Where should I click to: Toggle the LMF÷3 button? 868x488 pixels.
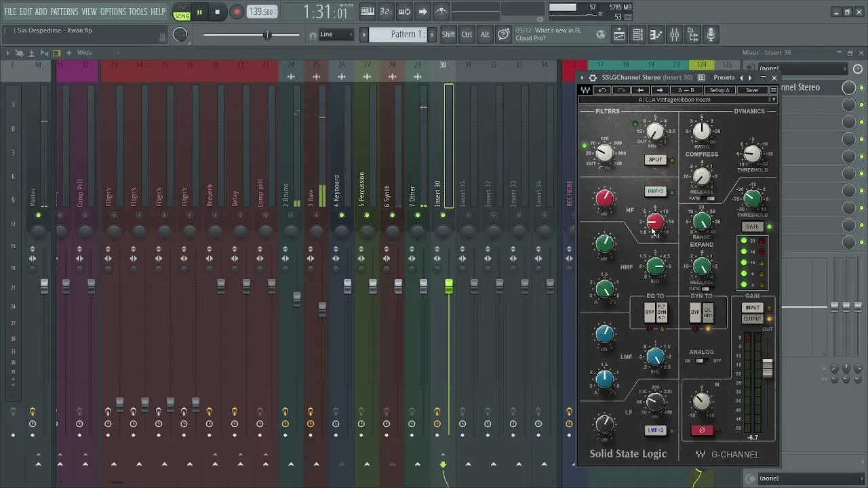655,430
